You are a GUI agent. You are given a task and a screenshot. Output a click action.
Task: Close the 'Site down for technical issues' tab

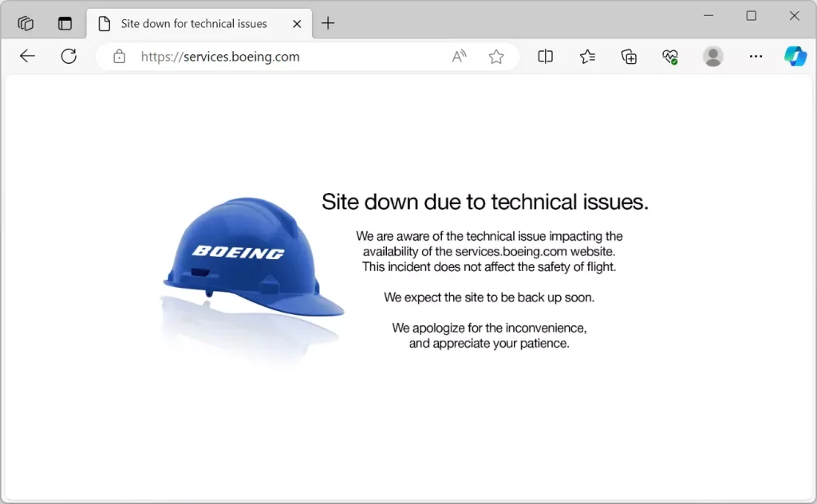[297, 23]
